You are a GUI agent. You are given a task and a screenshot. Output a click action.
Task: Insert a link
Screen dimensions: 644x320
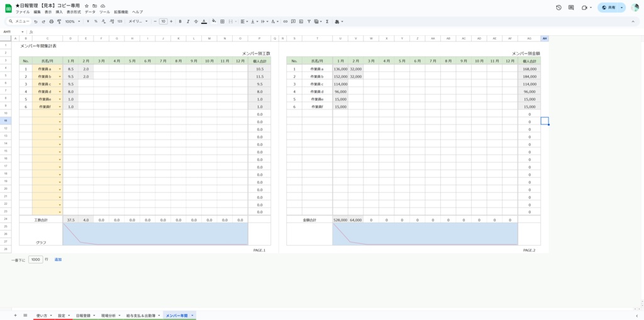point(286,21)
